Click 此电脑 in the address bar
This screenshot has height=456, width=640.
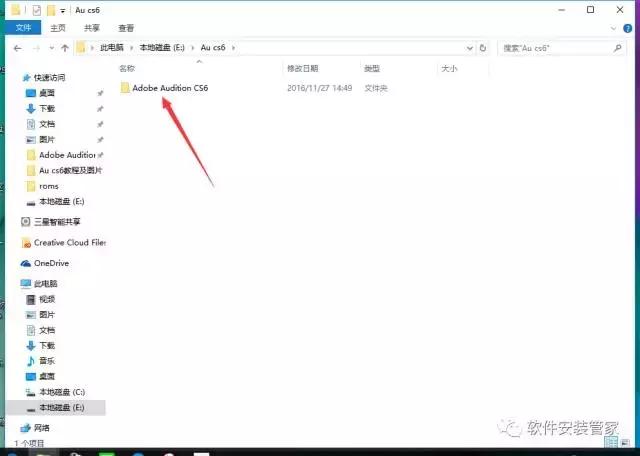(x=111, y=47)
